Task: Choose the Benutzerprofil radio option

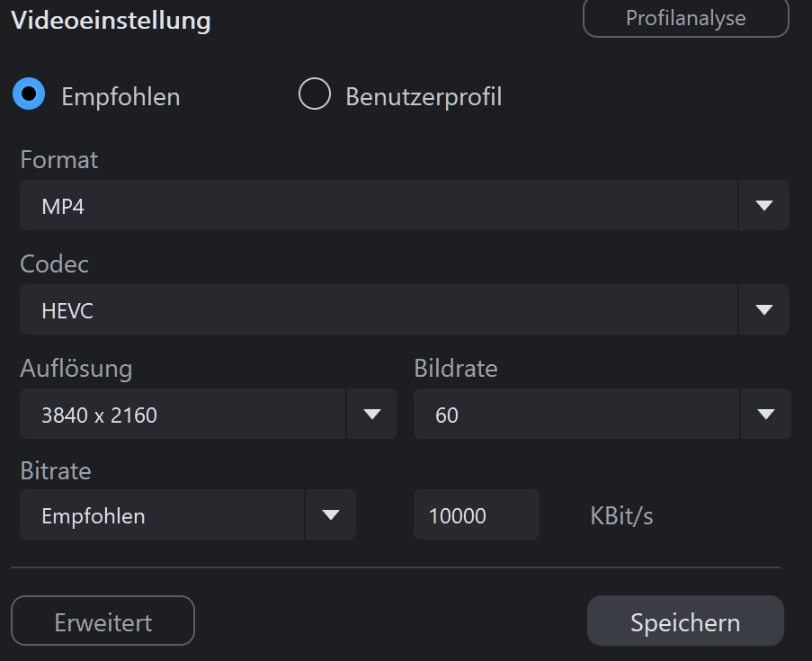Action: click(315, 94)
